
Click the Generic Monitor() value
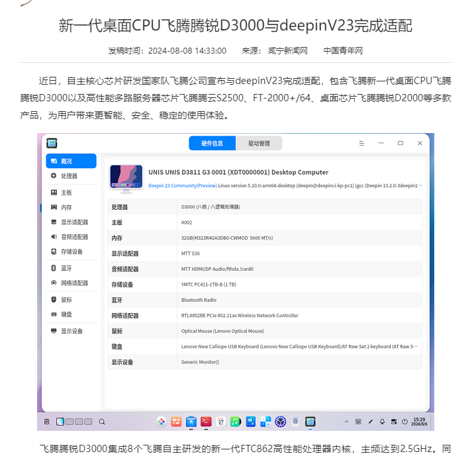200,362
